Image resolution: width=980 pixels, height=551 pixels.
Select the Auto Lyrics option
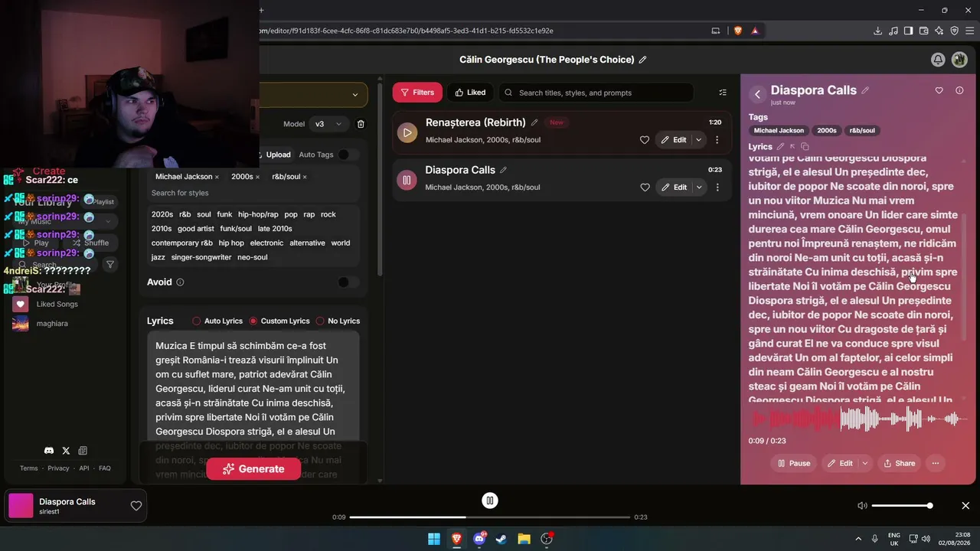[x=217, y=321]
